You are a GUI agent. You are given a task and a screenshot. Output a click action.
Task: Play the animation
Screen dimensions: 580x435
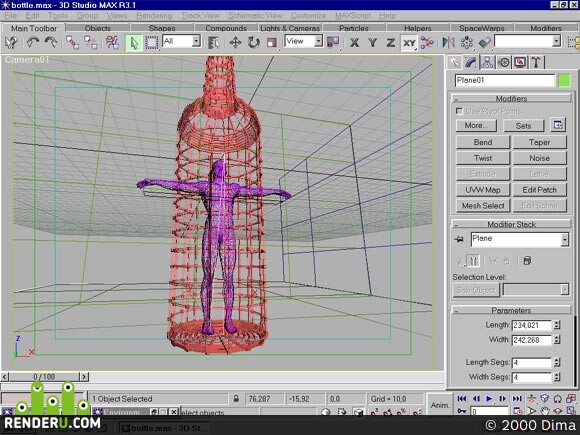click(x=489, y=398)
